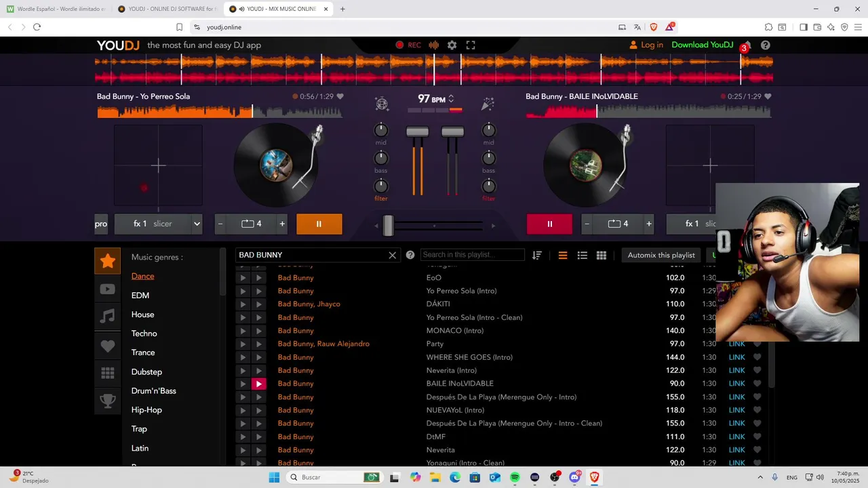Click the left deck volume fader
868x488 pixels.
coord(417,131)
